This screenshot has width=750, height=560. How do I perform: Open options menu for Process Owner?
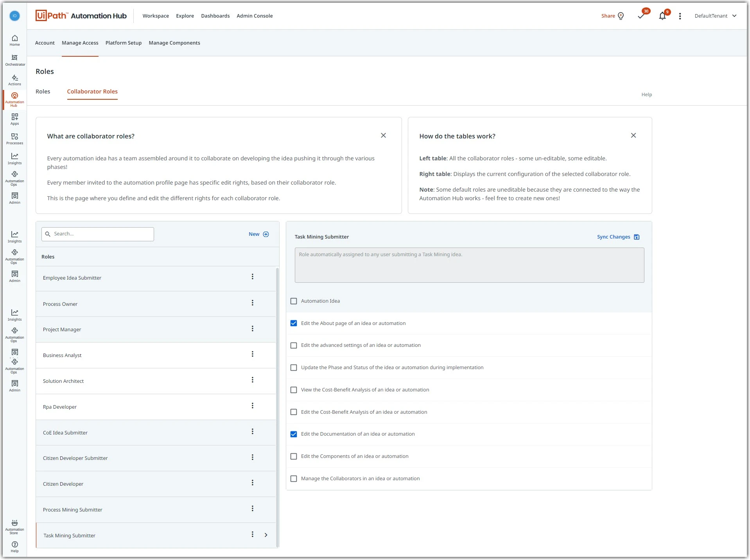253,303
